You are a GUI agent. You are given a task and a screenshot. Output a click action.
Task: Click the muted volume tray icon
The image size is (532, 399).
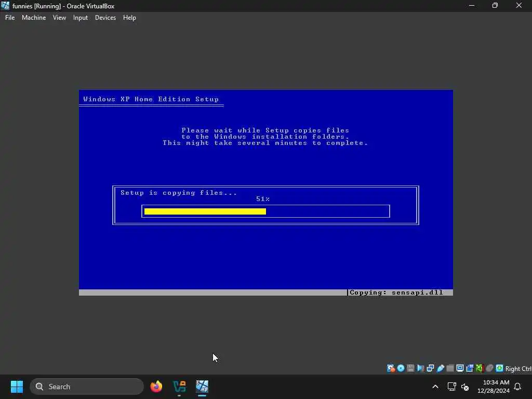(x=465, y=387)
